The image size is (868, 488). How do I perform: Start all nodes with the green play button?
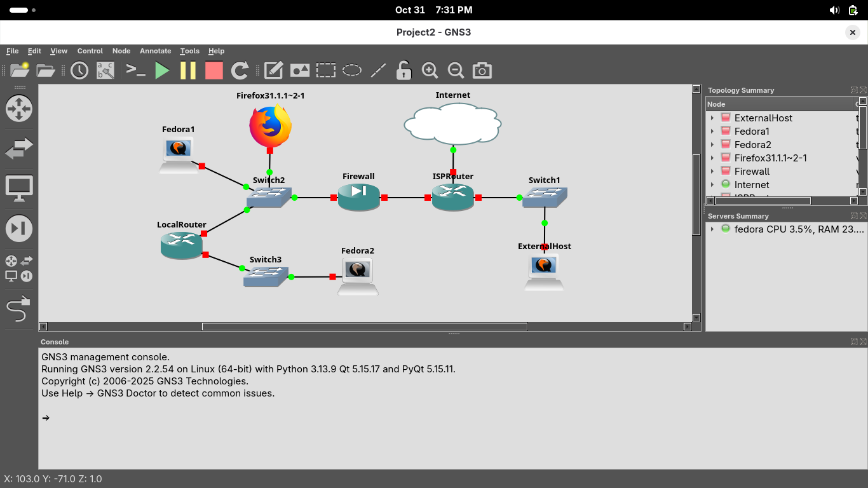point(162,71)
